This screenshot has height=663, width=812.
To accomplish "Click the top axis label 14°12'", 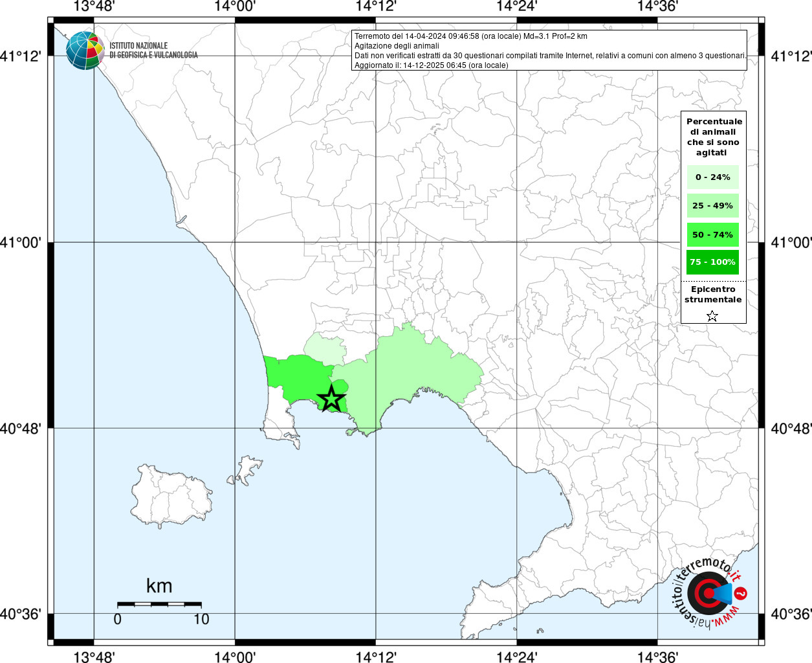I will point(376,6).
